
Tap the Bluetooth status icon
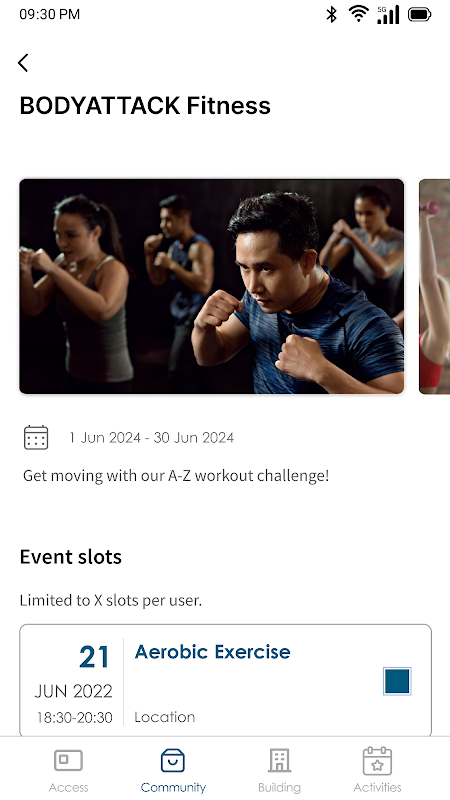point(332,14)
